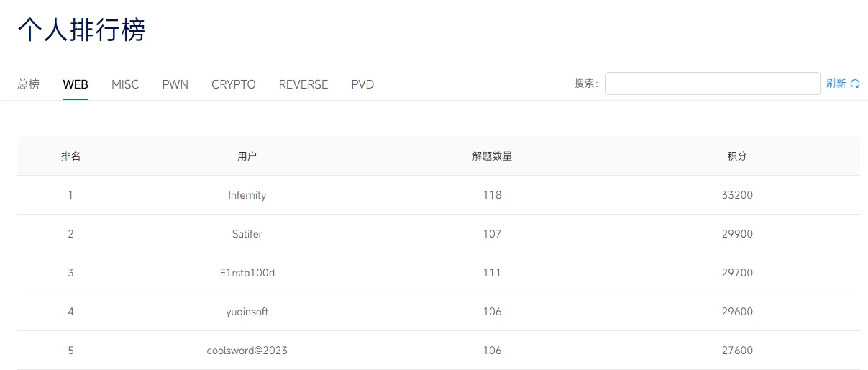Click on user F1rstb100d
Viewport: 868px width, 370px height.
click(x=247, y=273)
